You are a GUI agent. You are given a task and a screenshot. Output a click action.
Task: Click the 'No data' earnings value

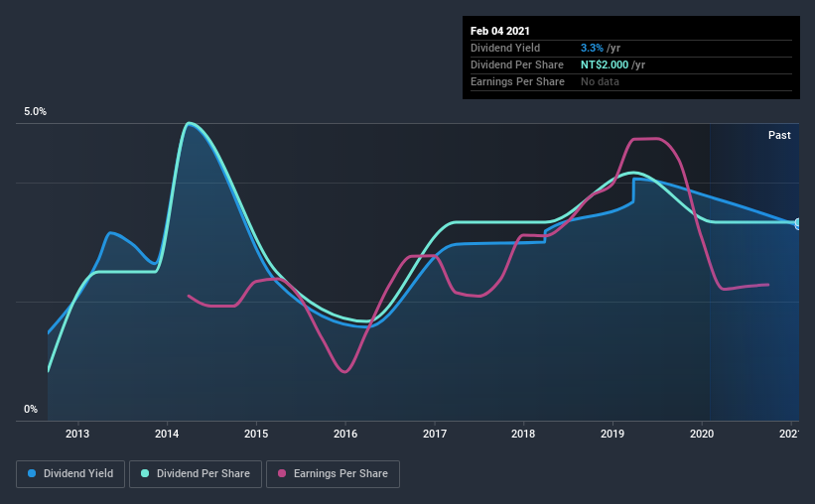[x=600, y=81]
